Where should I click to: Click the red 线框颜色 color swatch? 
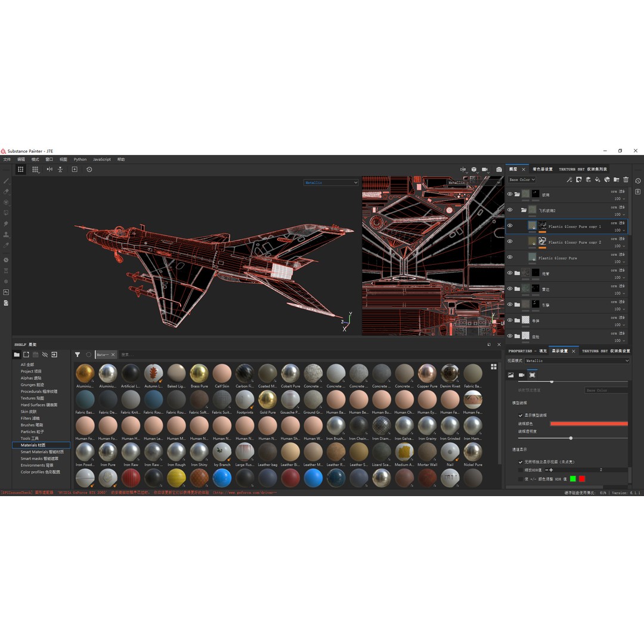point(589,423)
